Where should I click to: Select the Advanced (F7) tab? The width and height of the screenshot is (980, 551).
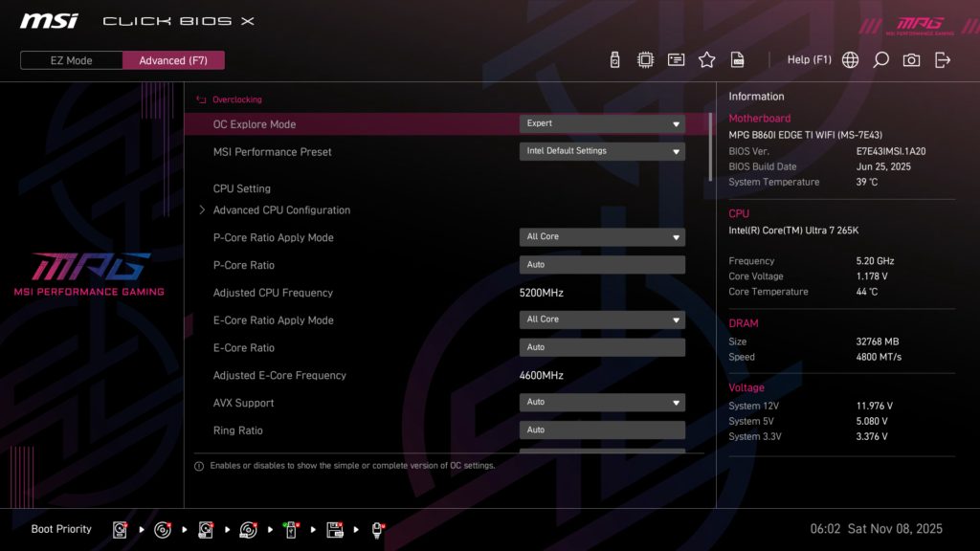pos(173,59)
